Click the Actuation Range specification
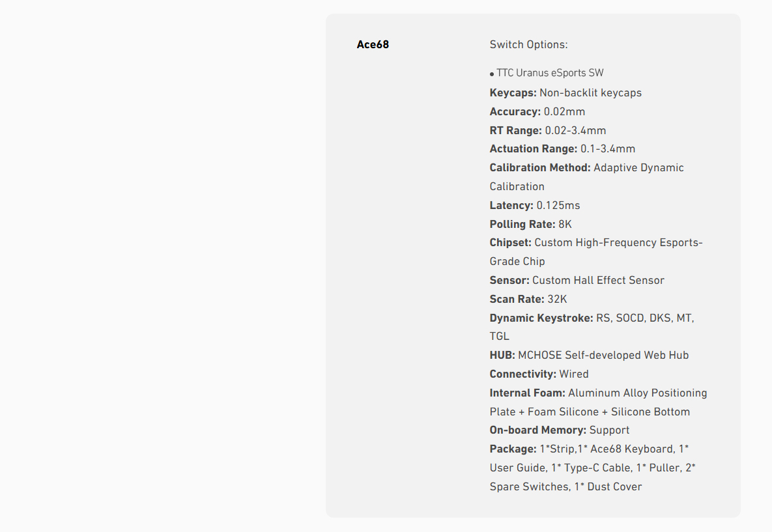 (562, 149)
